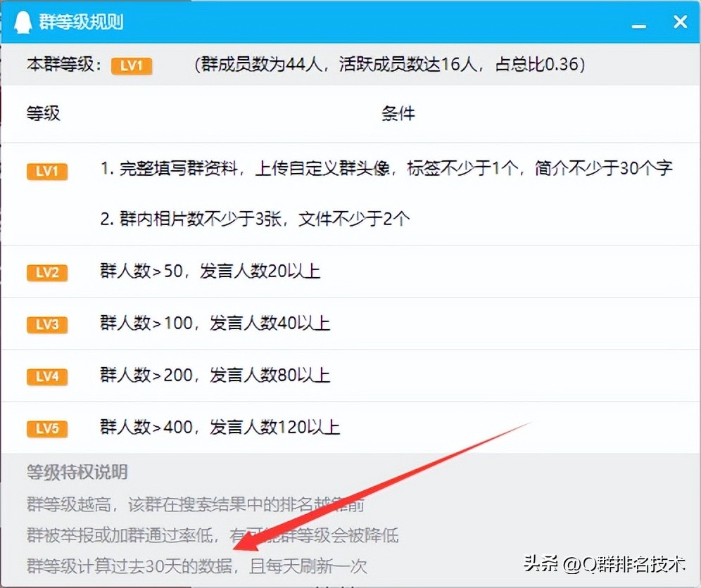Click the LV1 badge in the level table
This screenshot has width=701, height=588.
46,171
